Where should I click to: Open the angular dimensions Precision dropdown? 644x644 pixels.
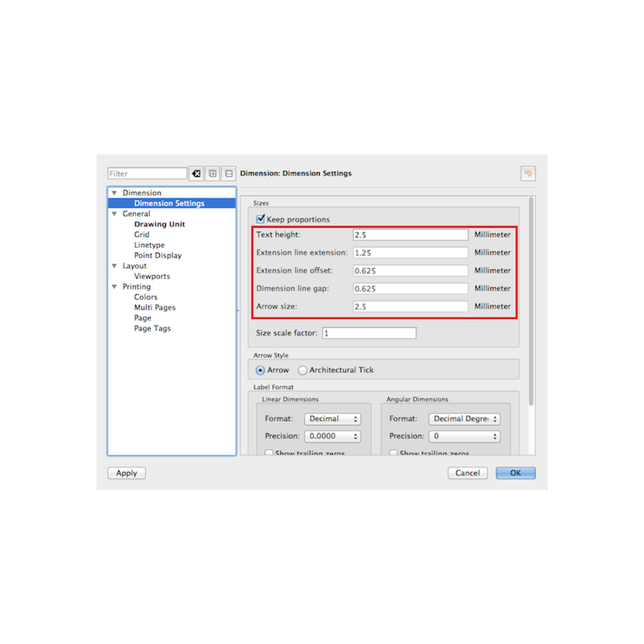(464, 436)
